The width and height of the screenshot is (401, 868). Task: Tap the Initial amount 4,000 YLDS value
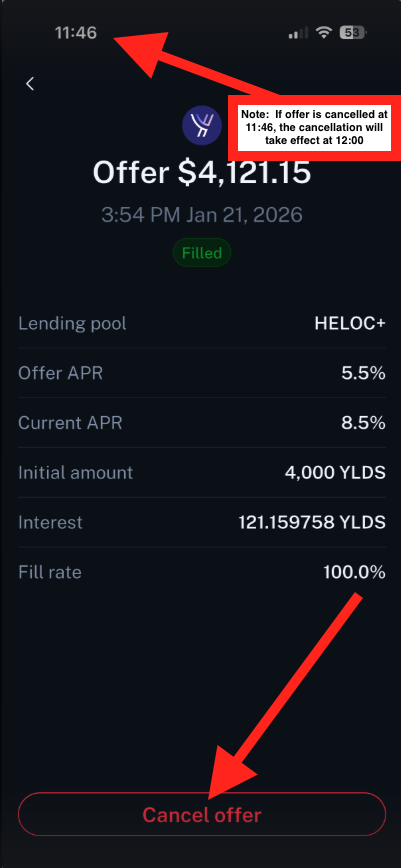335,473
